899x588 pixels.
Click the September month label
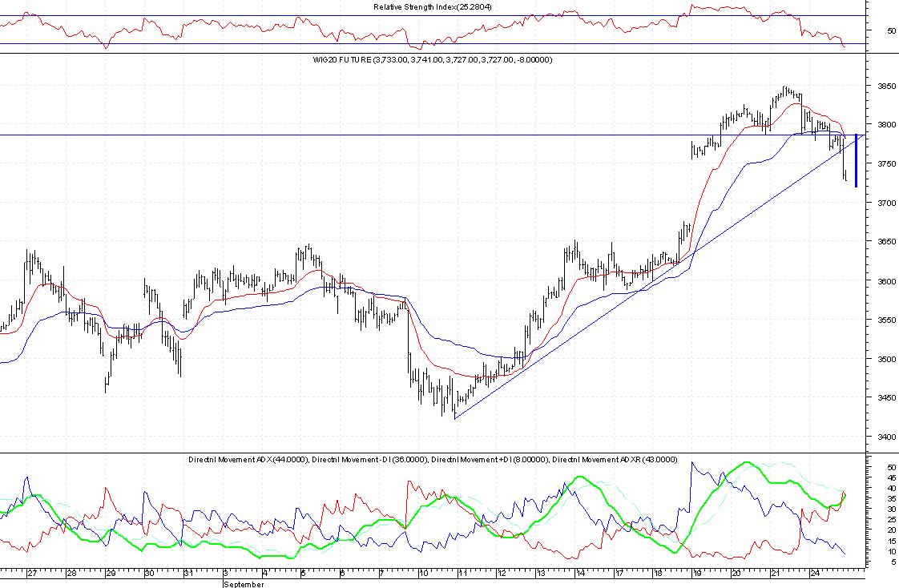pos(244,584)
